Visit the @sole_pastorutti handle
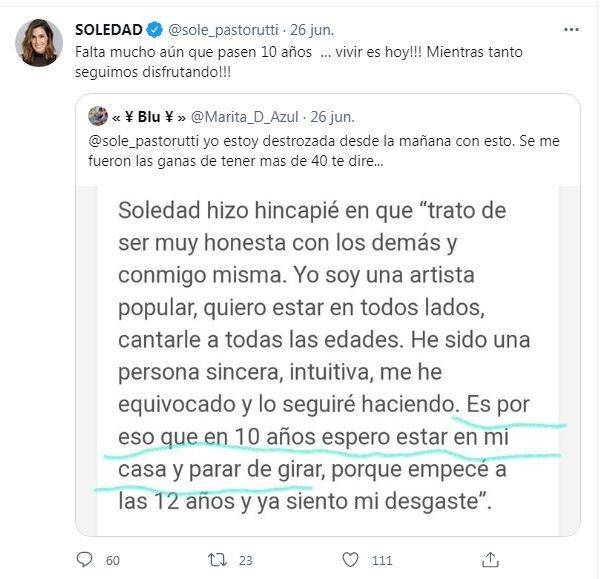 click(223, 30)
